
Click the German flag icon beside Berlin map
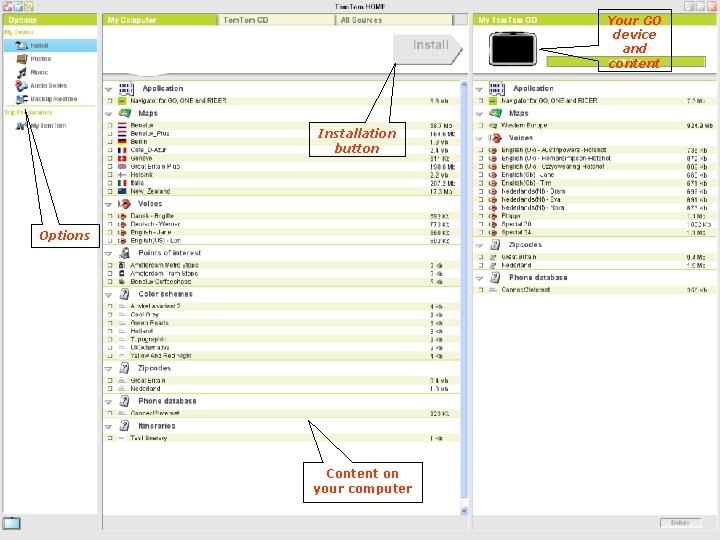(122, 141)
